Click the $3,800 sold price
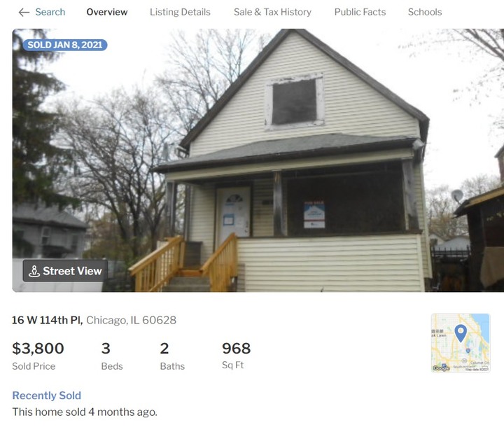The image size is (504, 439). click(38, 348)
